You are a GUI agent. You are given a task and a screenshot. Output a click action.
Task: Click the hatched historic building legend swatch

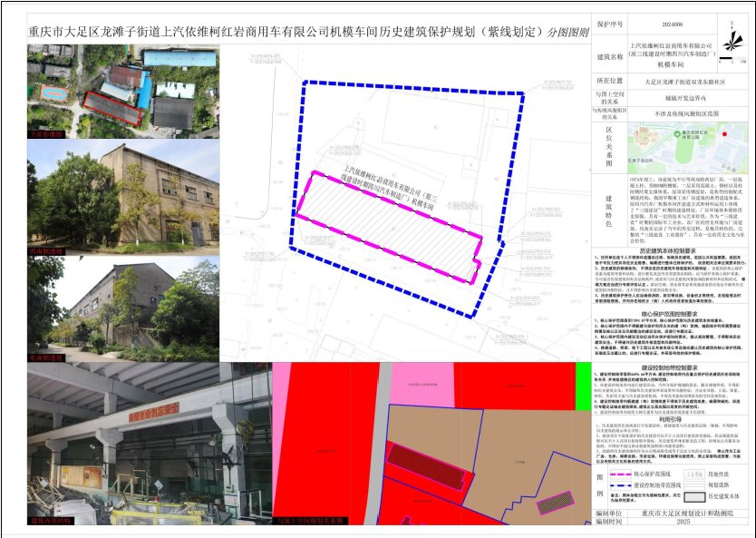point(693,497)
